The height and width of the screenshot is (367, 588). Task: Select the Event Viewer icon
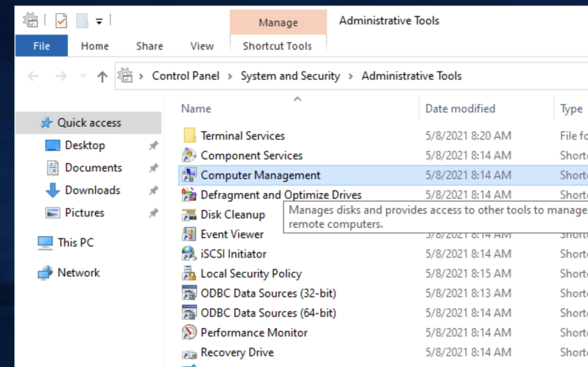click(189, 234)
